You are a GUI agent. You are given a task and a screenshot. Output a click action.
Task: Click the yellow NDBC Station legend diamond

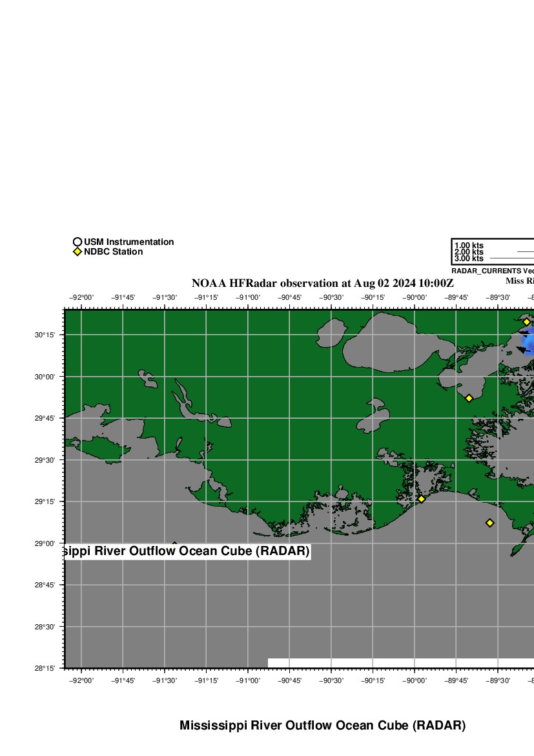[x=77, y=252]
